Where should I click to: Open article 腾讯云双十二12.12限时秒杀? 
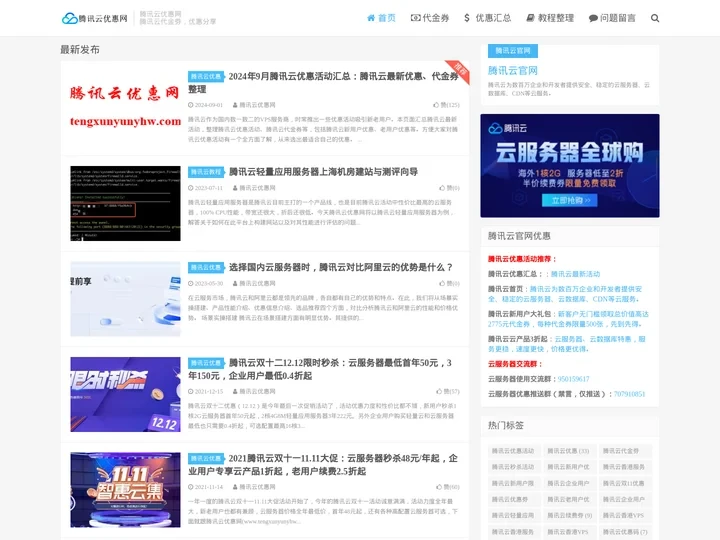click(320, 369)
